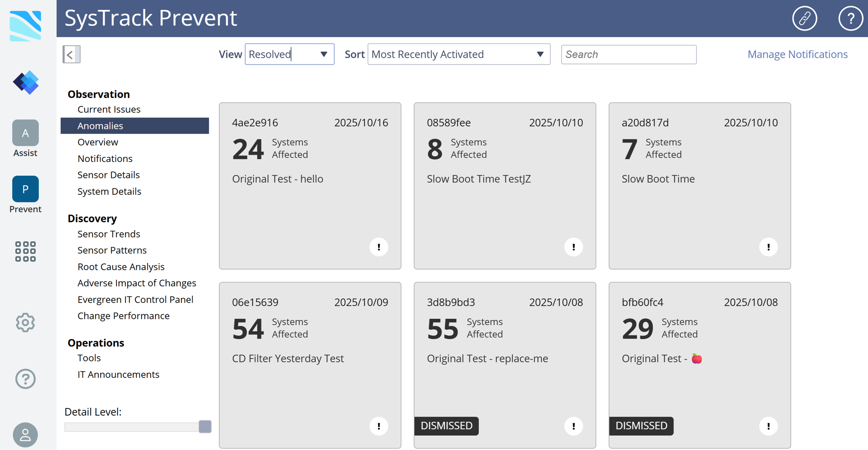Open Root Cause Analysis page

[121, 267]
